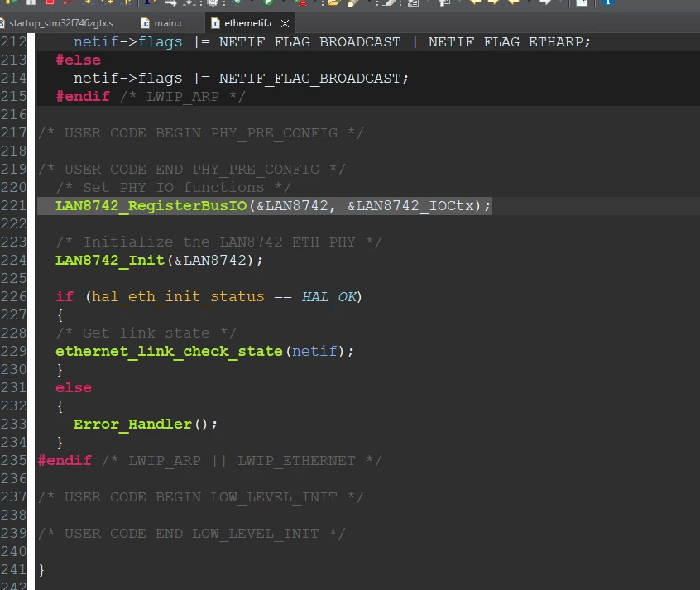Close the ethernetif.c tab

point(285,24)
